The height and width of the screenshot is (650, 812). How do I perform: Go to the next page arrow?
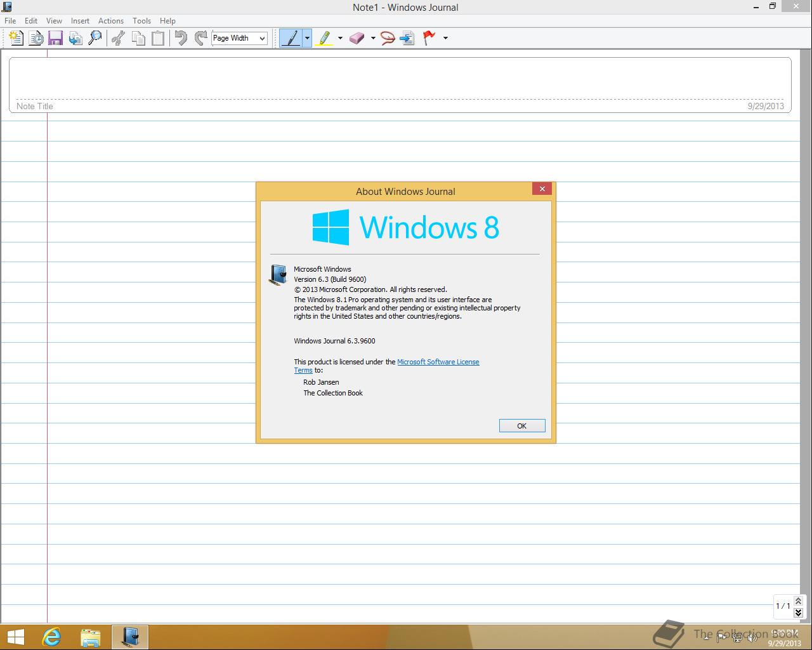tap(798, 613)
